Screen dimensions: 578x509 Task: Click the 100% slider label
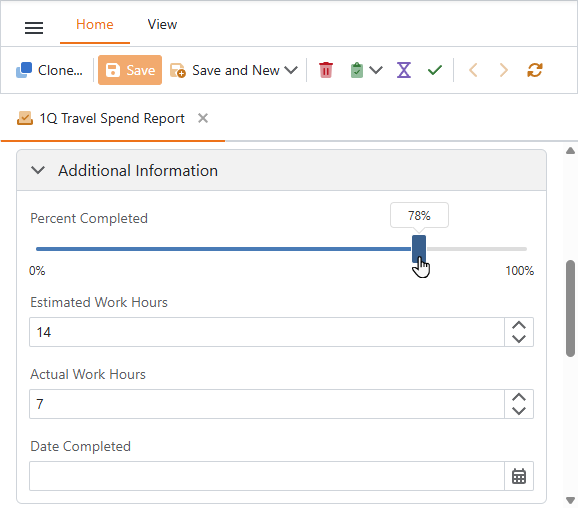(519, 271)
